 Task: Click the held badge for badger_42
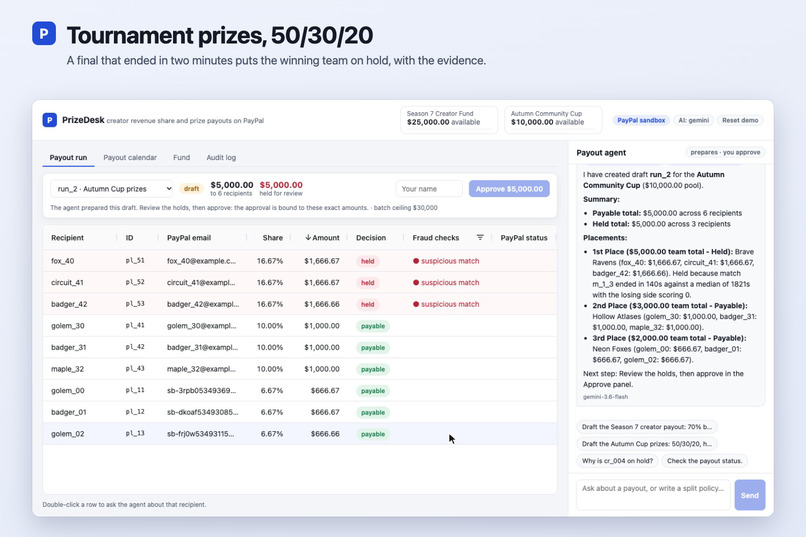pos(368,304)
